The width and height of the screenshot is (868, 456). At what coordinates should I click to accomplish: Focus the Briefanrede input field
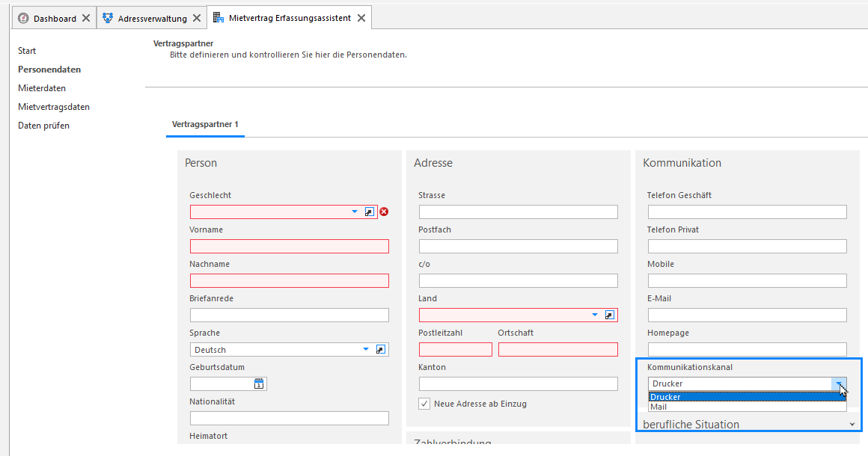tap(290, 315)
